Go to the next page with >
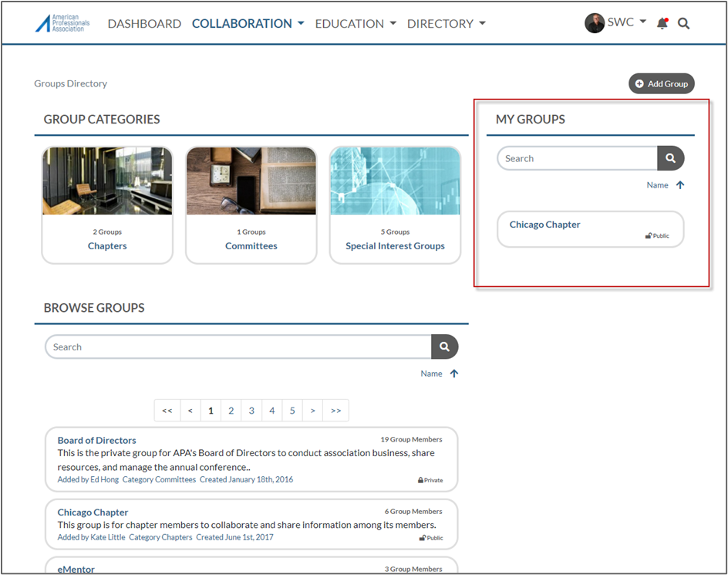The image size is (728, 575). pos(313,411)
